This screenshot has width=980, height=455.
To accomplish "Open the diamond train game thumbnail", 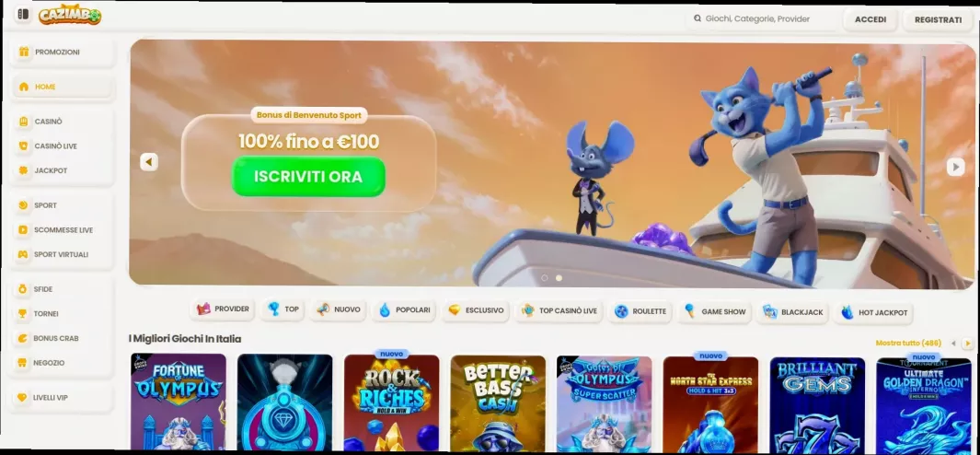I will click(x=285, y=403).
